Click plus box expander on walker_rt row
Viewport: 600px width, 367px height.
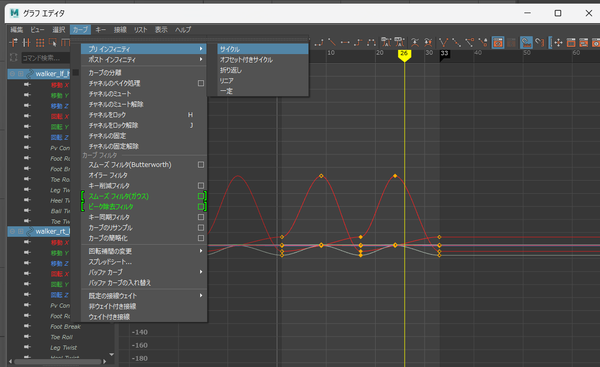pyautogui.click(x=21, y=231)
